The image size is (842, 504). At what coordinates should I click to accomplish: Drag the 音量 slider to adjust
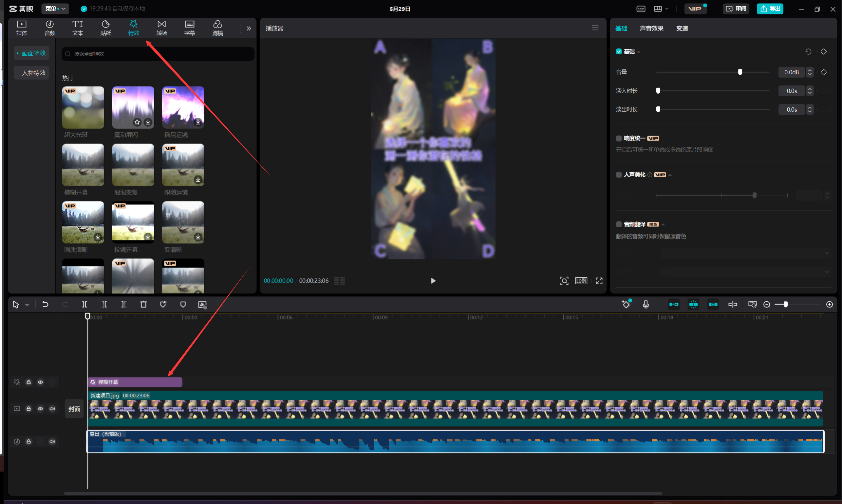(739, 71)
